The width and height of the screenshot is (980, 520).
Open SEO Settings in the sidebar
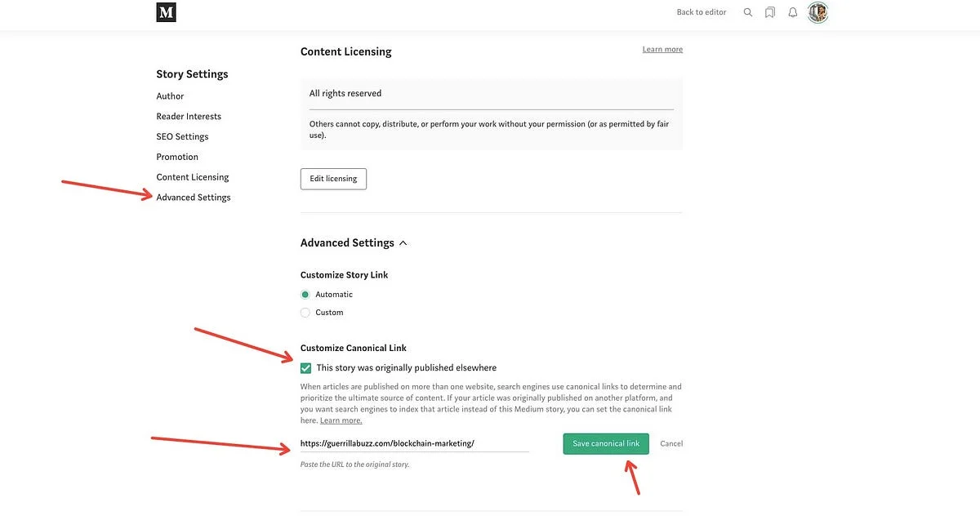point(182,136)
